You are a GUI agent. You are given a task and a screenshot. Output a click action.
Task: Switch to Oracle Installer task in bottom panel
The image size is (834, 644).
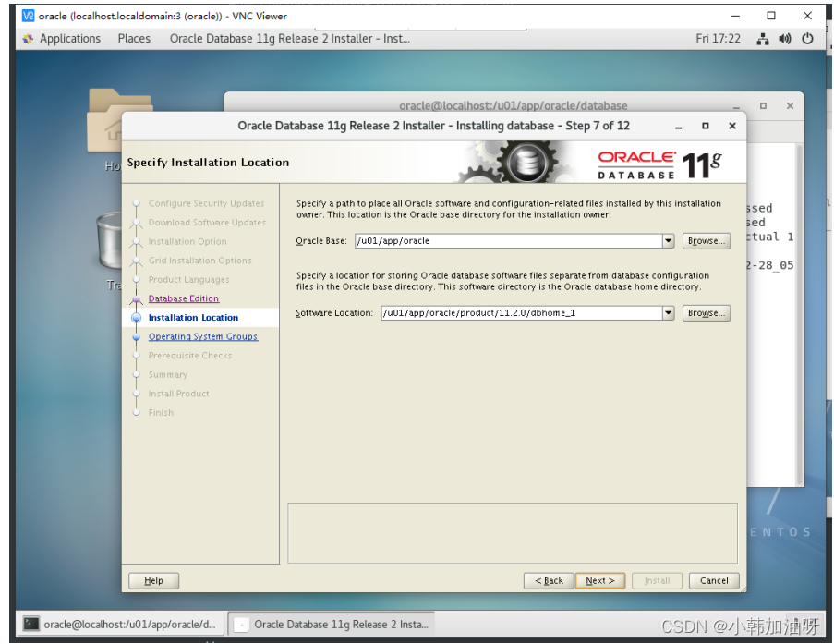[332, 624]
